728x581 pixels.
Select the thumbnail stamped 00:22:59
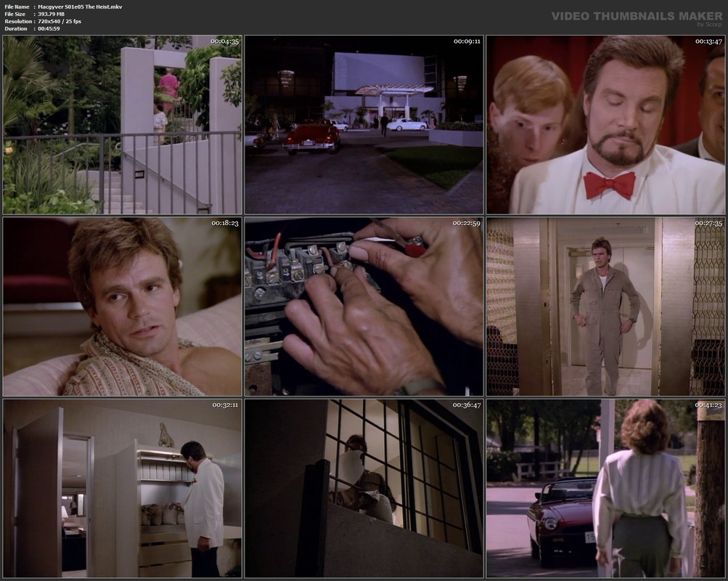coord(364,306)
